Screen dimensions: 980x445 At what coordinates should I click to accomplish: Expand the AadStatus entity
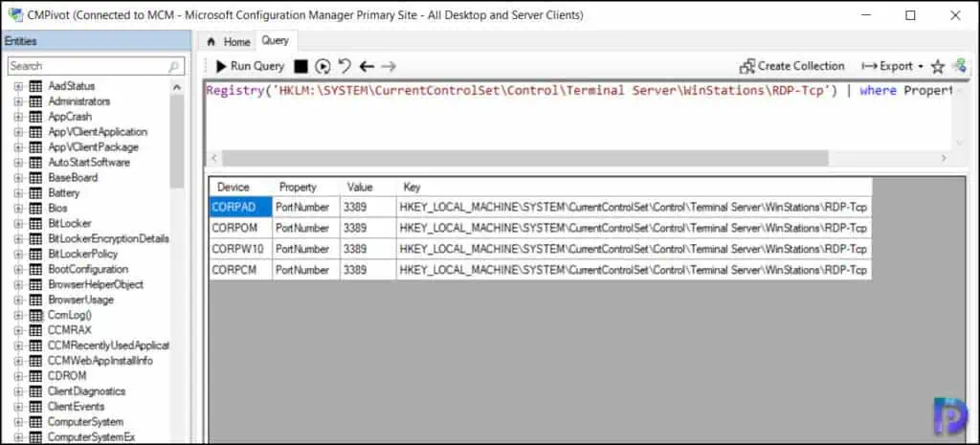[18, 85]
